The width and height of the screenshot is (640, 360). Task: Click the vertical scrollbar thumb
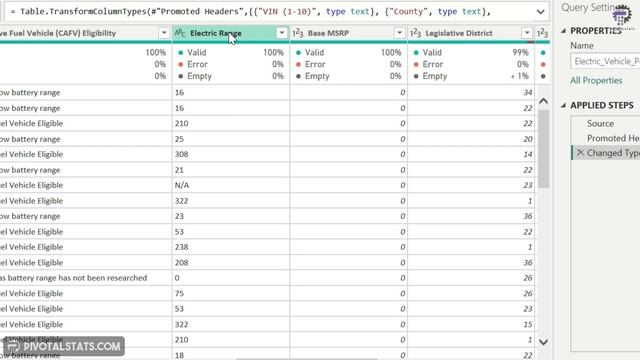(x=543, y=149)
